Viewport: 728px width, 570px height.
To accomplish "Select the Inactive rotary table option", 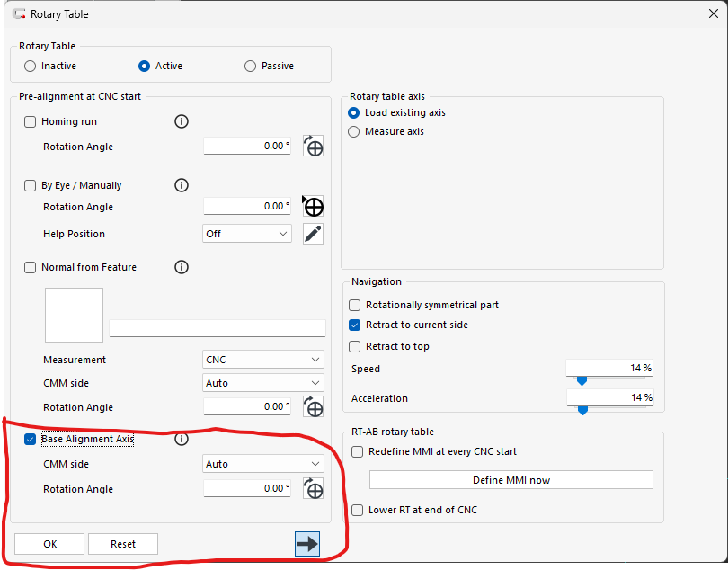I will point(31,66).
